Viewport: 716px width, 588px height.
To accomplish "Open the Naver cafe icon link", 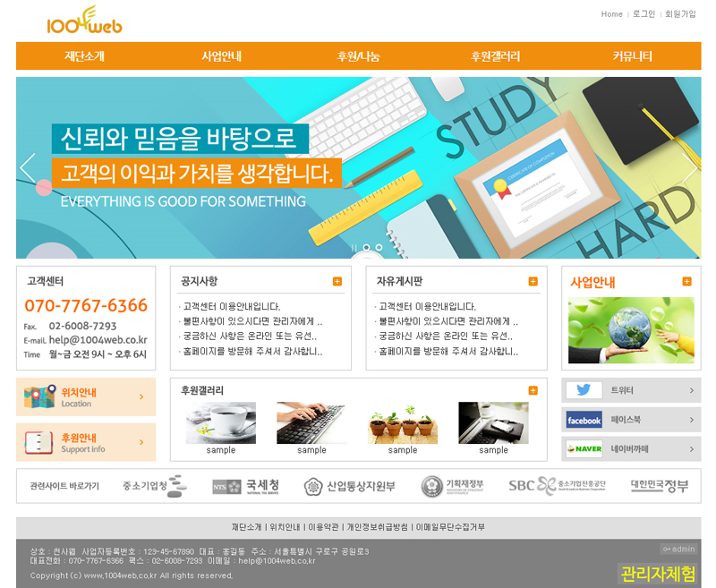I will 584,448.
